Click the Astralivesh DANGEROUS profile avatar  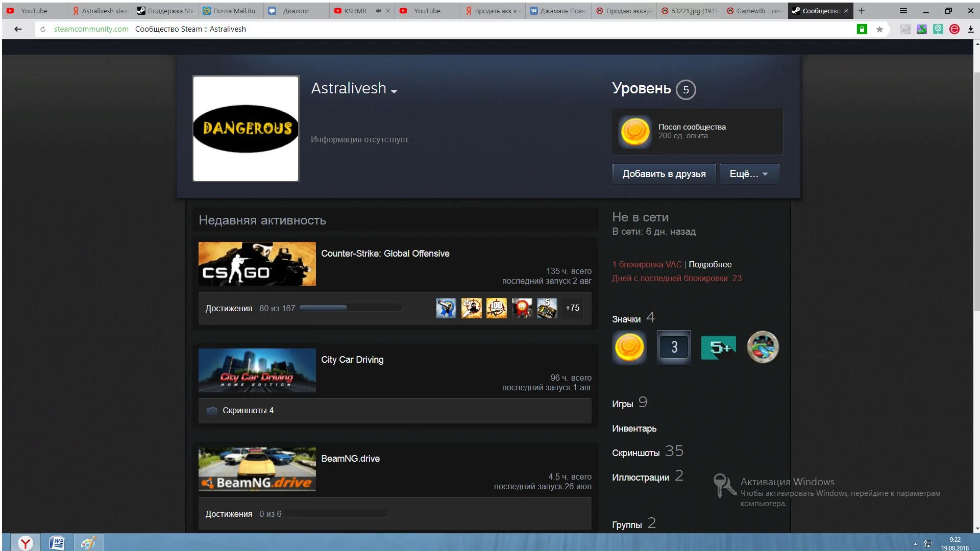point(246,129)
